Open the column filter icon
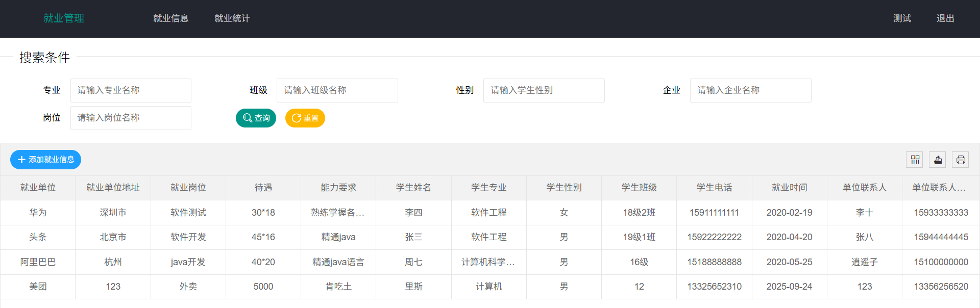The image size is (980, 308). tap(915, 160)
